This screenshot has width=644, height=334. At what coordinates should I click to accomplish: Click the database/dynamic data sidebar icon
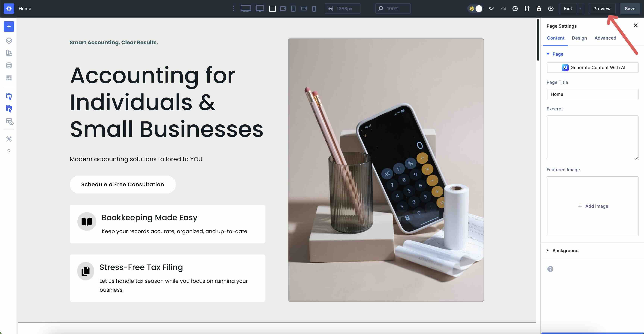click(9, 65)
